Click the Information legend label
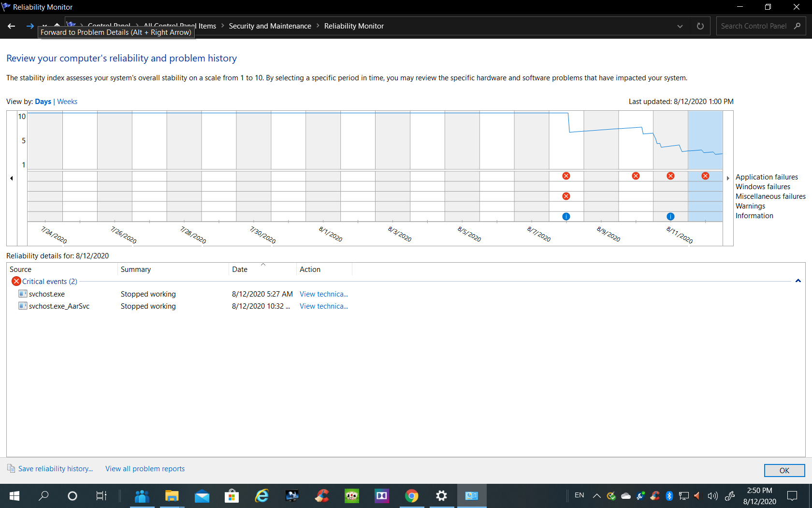 point(754,216)
